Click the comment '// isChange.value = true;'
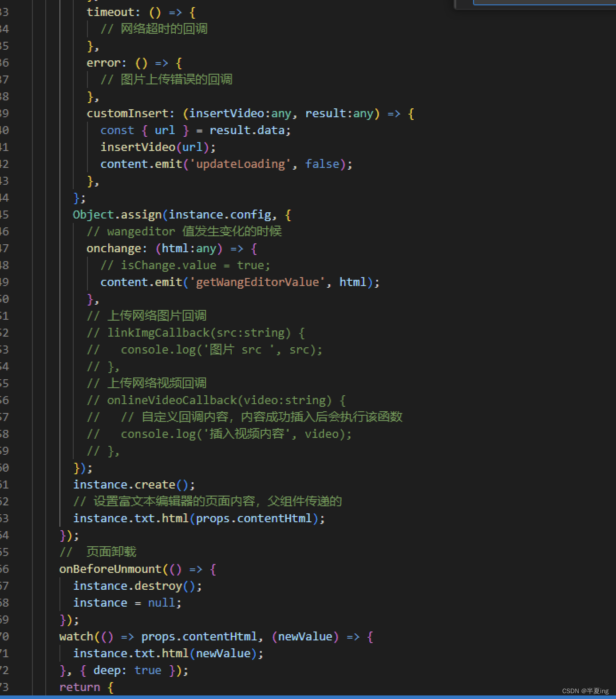 pos(185,265)
